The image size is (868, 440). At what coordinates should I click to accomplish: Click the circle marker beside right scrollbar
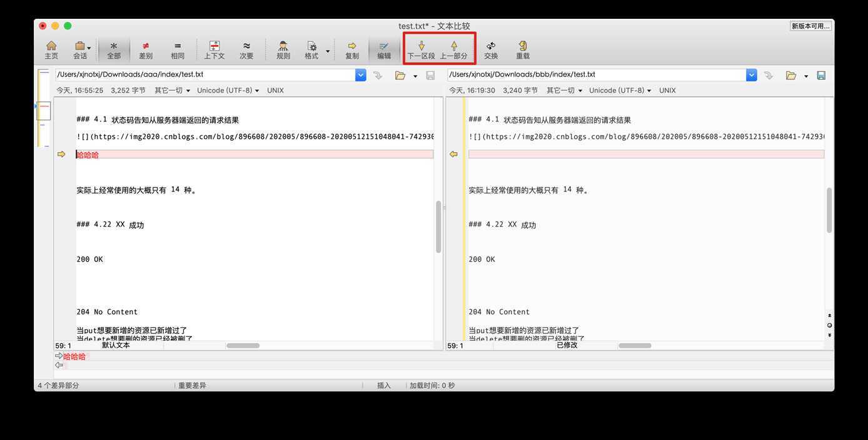click(829, 325)
